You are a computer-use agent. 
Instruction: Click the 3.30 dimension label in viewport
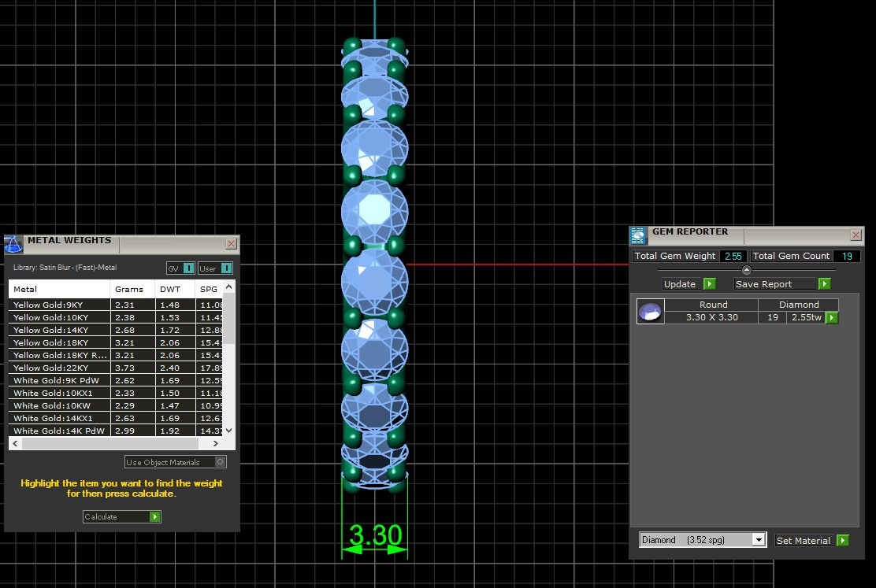click(376, 535)
